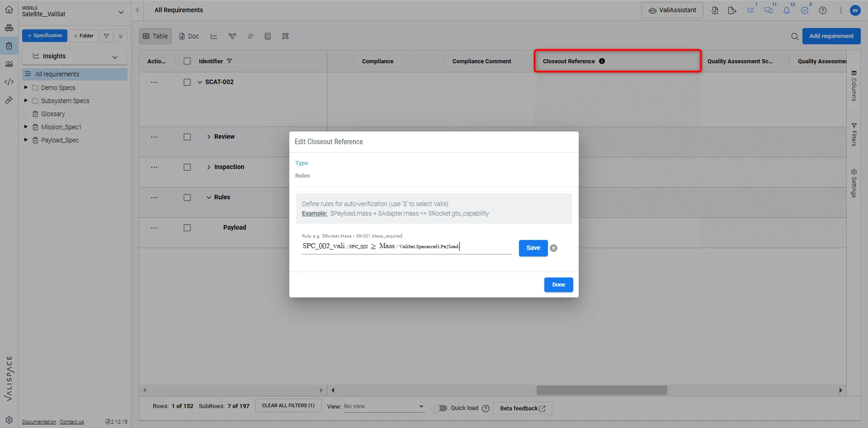
Task: Open the approvals check-circle icon
Action: (805, 10)
